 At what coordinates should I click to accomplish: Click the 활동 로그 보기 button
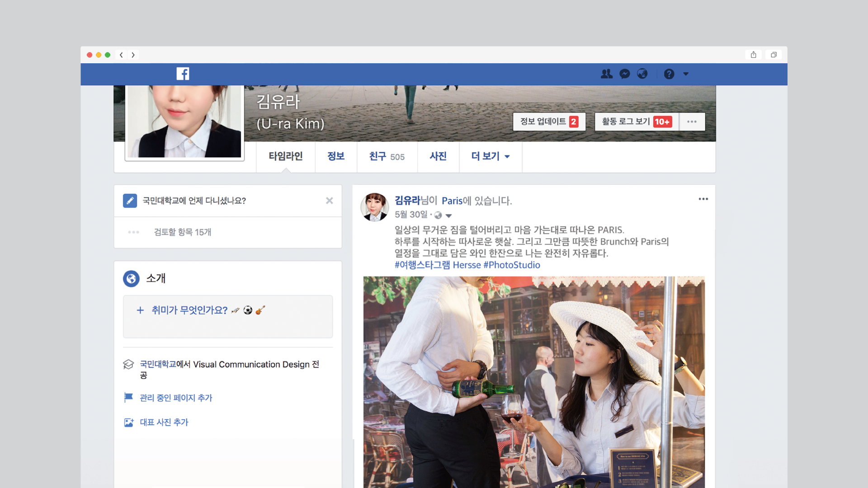[x=636, y=122]
